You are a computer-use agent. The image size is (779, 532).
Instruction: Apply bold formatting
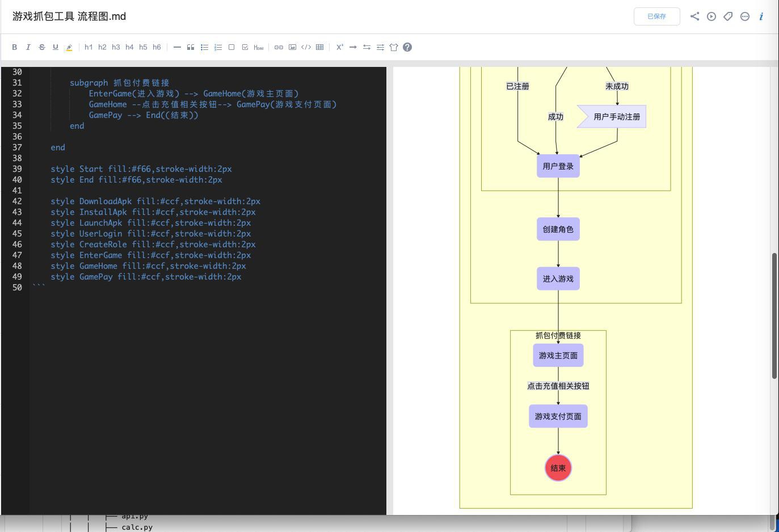pos(15,47)
